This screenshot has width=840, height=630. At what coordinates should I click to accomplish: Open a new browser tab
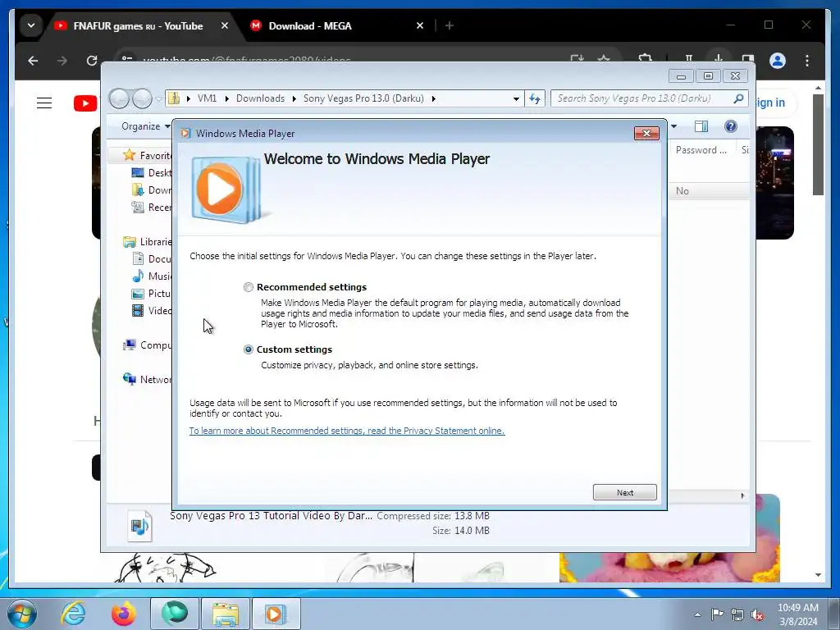point(450,25)
